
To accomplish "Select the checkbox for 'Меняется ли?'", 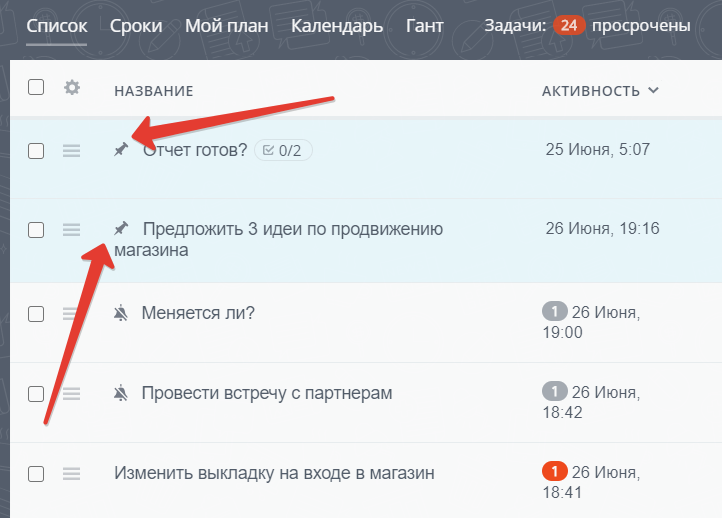I will coord(36,314).
